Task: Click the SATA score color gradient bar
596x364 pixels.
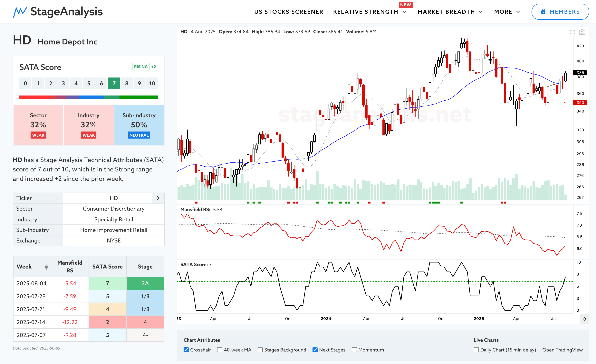Action: pyautogui.click(x=89, y=97)
